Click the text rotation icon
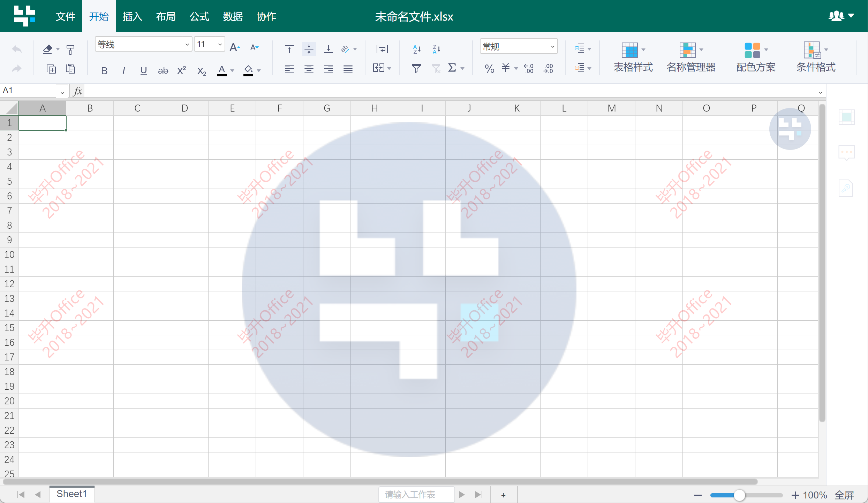Image resolution: width=868 pixels, height=503 pixels. coord(345,49)
